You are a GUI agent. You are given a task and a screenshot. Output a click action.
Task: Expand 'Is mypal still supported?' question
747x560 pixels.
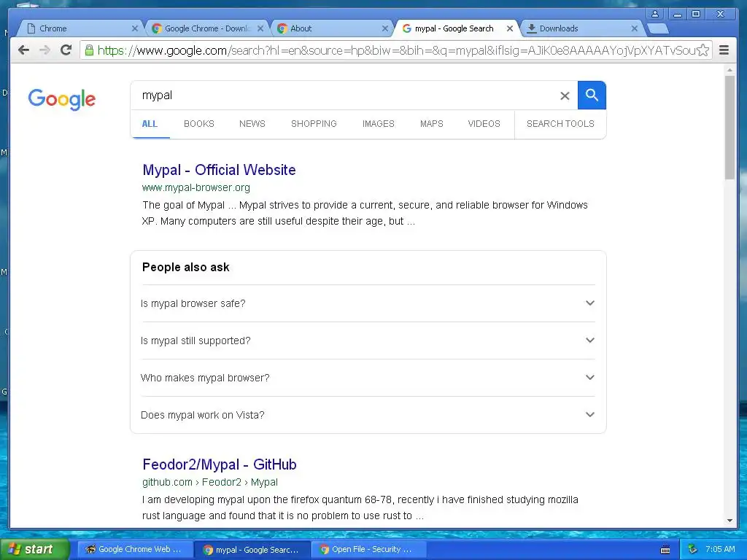coord(368,341)
